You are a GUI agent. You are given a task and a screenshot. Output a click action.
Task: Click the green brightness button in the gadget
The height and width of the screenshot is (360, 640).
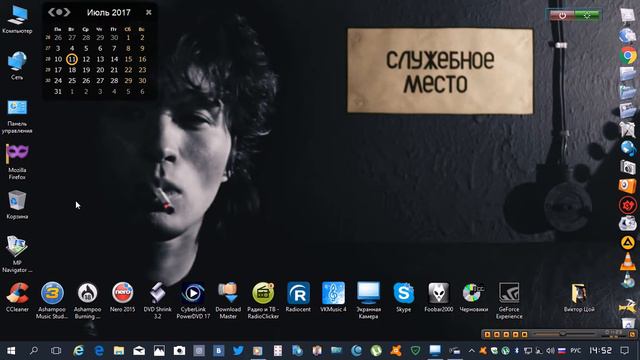587,16
